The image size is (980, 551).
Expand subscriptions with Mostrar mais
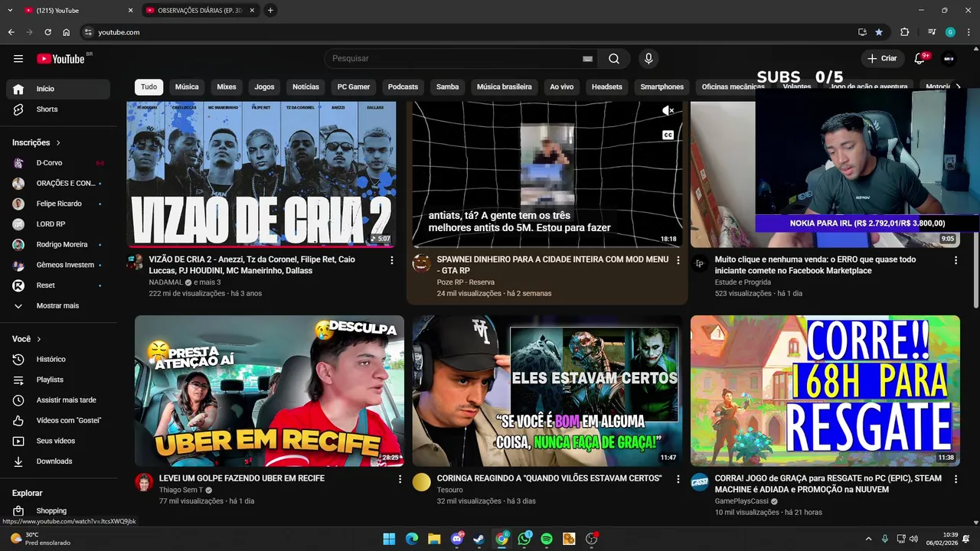(x=57, y=305)
